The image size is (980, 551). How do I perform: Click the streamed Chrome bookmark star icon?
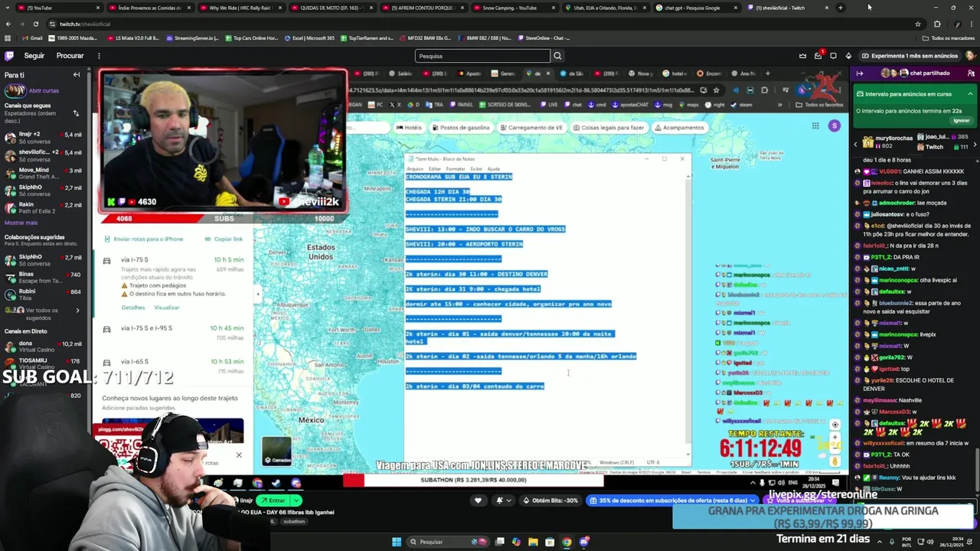(717, 90)
